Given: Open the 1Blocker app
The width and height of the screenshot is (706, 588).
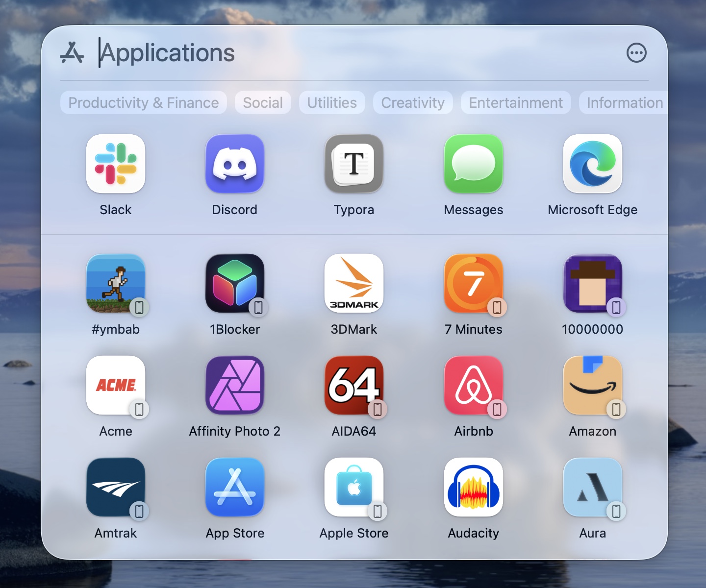Looking at the screenshot, I should [235, 283].
